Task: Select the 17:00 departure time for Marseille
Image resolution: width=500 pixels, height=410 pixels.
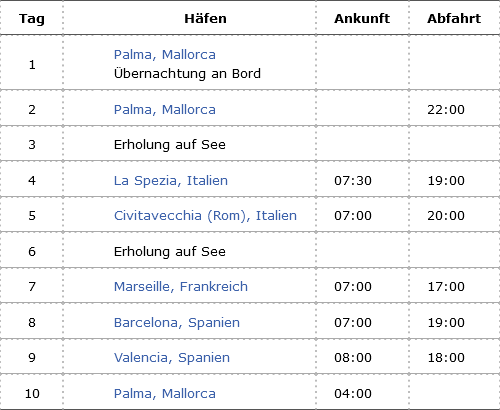Action: coord(446,287)
